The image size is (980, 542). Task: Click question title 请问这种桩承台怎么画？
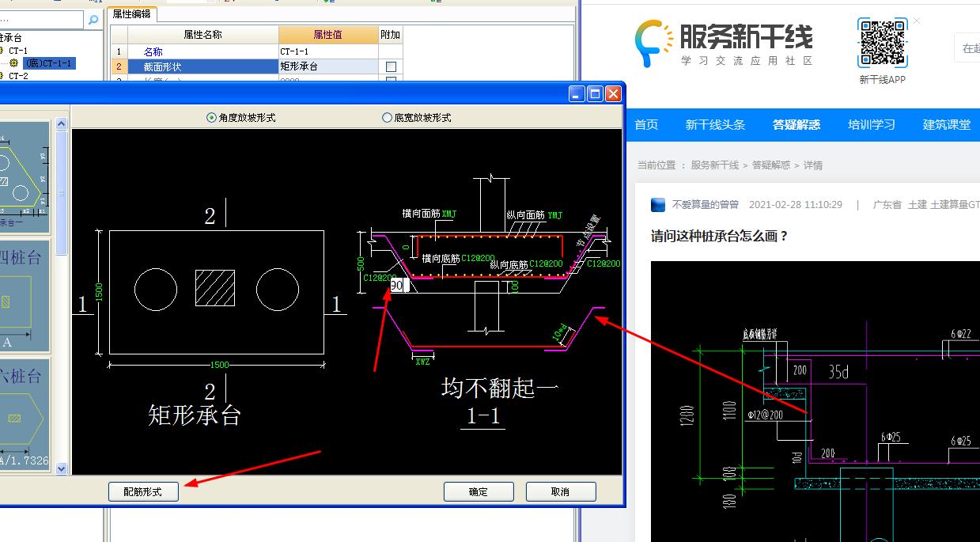(x=720, y=236)
